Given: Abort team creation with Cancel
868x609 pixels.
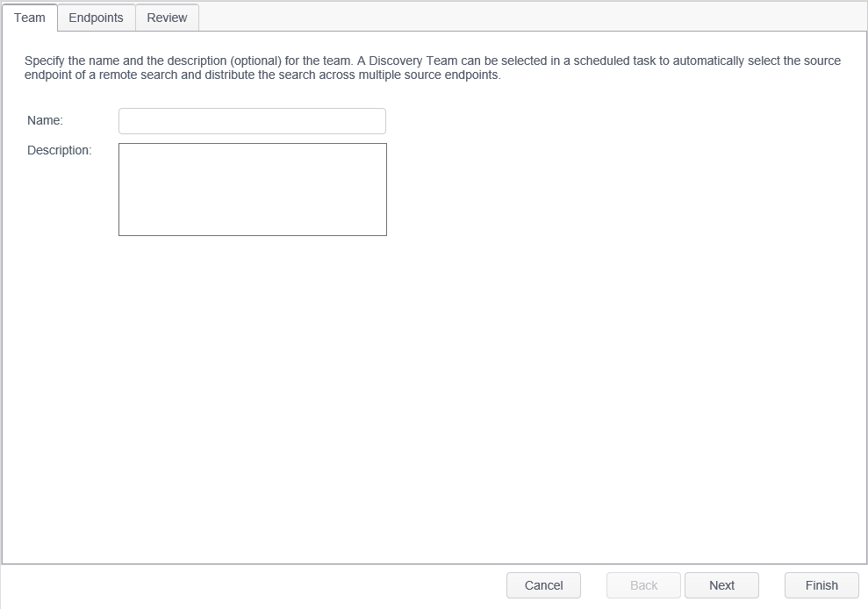Looking at the screenshot, I should [x=543, y=585].
